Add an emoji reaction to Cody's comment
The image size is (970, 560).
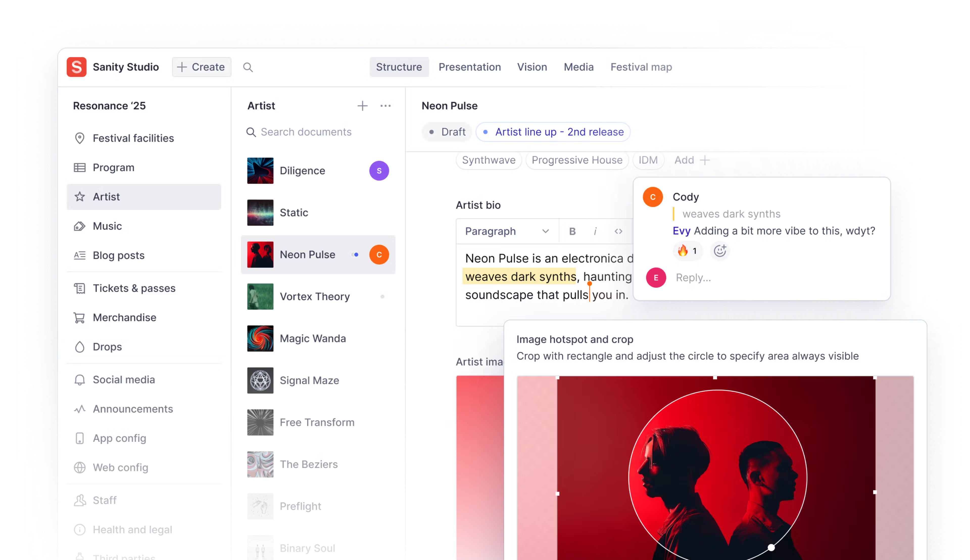[x=719, y=251]
